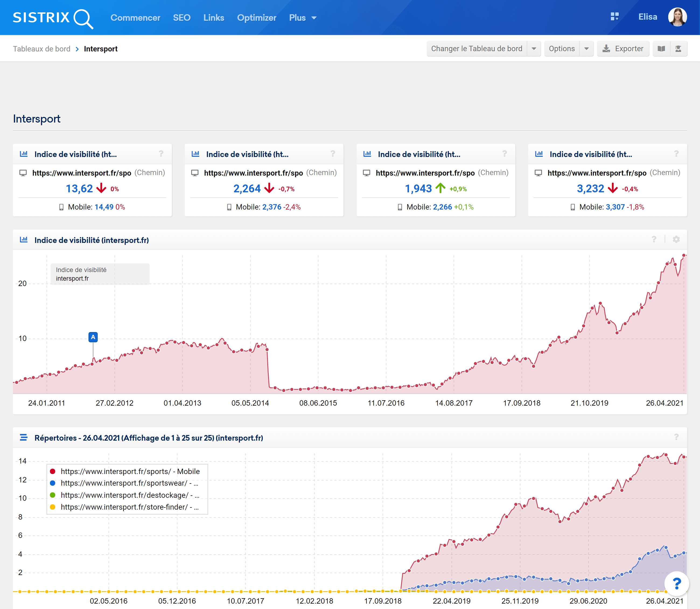This screenshot has height=609, width=700.
Task: Click chart icon of 1,943 visibility card
Action: pos(367,154)
